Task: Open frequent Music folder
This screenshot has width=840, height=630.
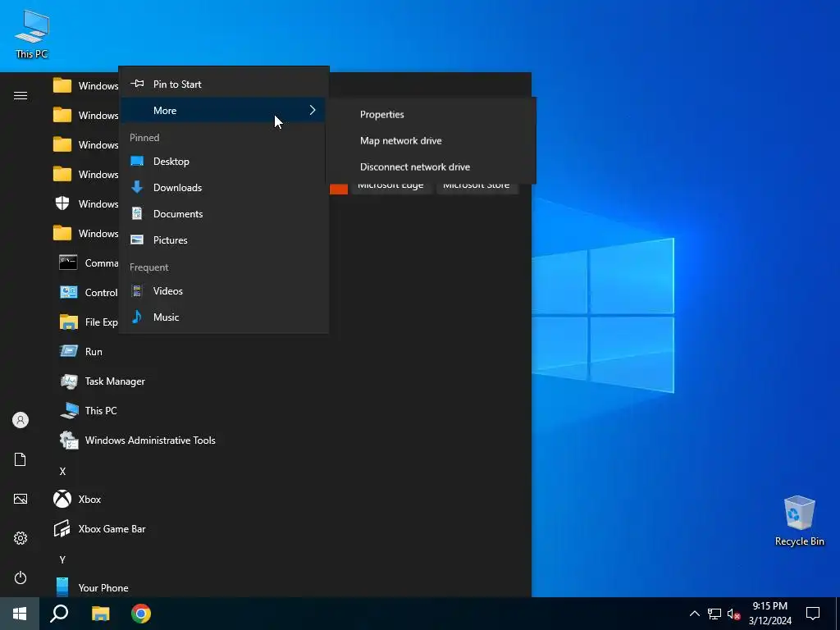Action: 223,317
